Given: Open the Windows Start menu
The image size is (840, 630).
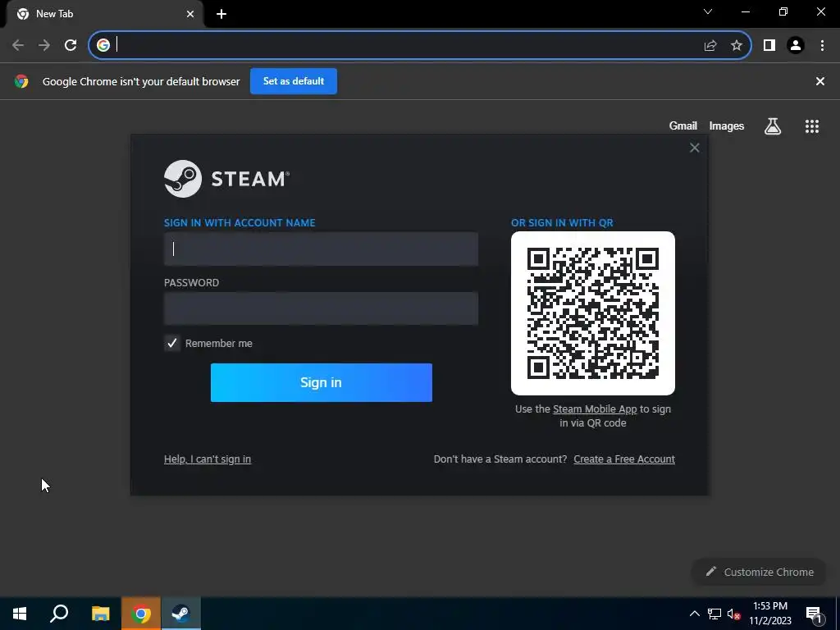Looking at the screenshot, I should tap(20, 614).
